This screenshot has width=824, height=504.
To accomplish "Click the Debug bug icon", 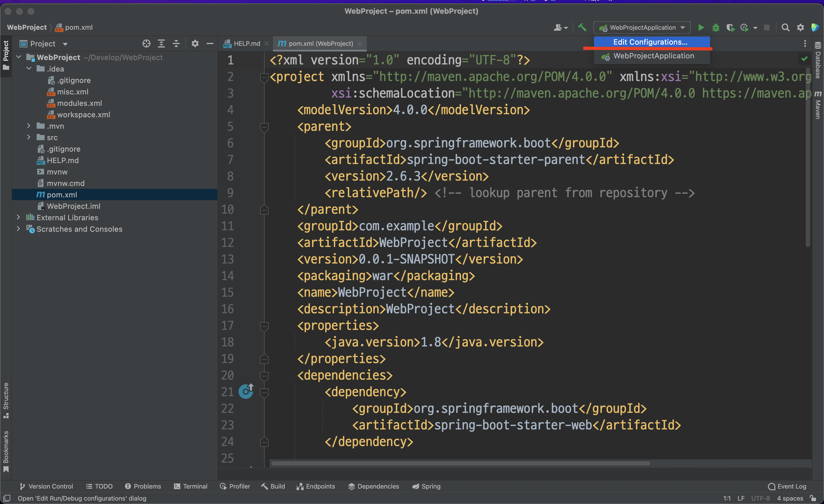I will pos(715,27).
